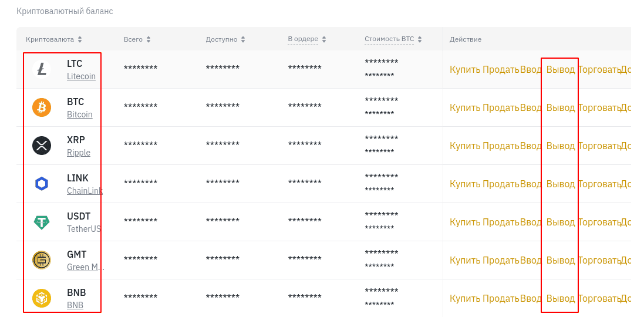Sort the Доступно column
The width and height of the screenshot is (644, 317).
click(243, 39)
